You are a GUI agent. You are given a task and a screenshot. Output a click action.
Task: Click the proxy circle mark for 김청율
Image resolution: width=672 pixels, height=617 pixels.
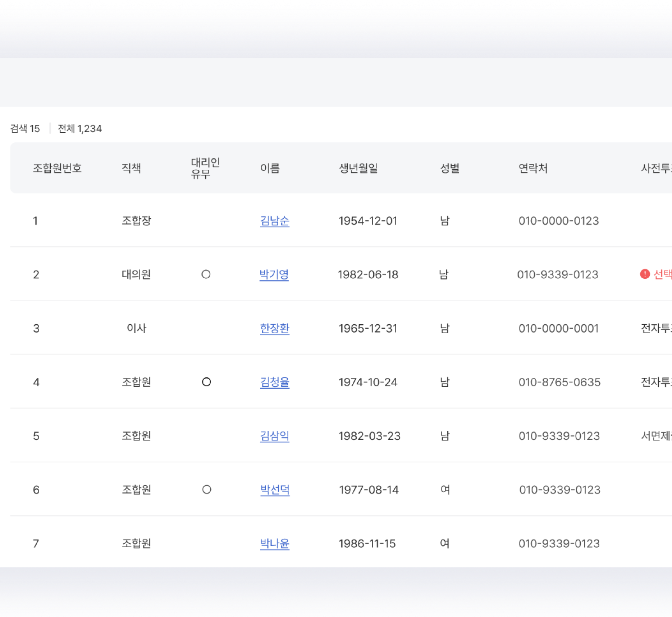coord(206,382)
